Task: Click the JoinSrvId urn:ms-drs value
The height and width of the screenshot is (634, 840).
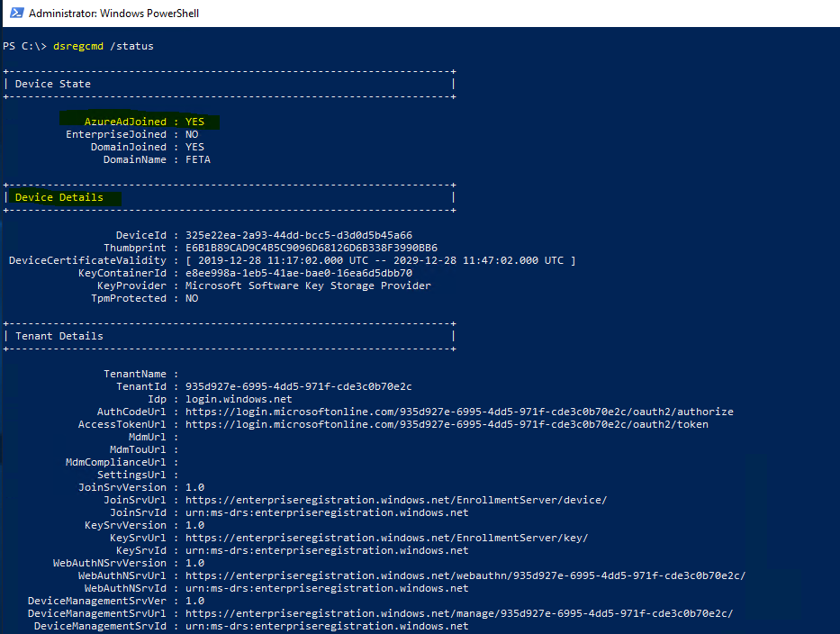Action: [327, 513]
